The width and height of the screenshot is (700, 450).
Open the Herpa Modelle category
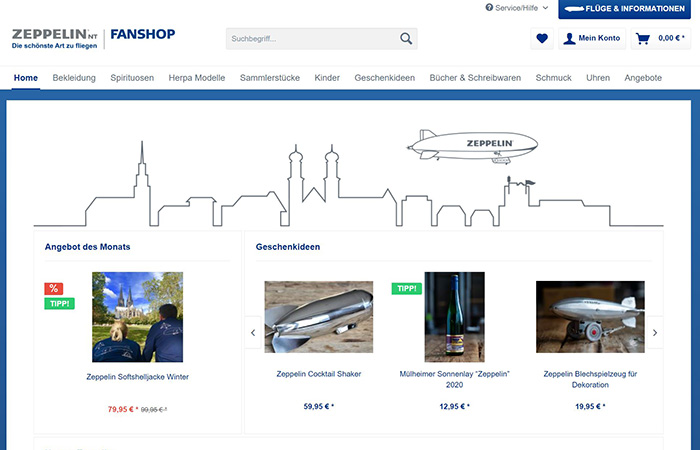tap(197, 78)
